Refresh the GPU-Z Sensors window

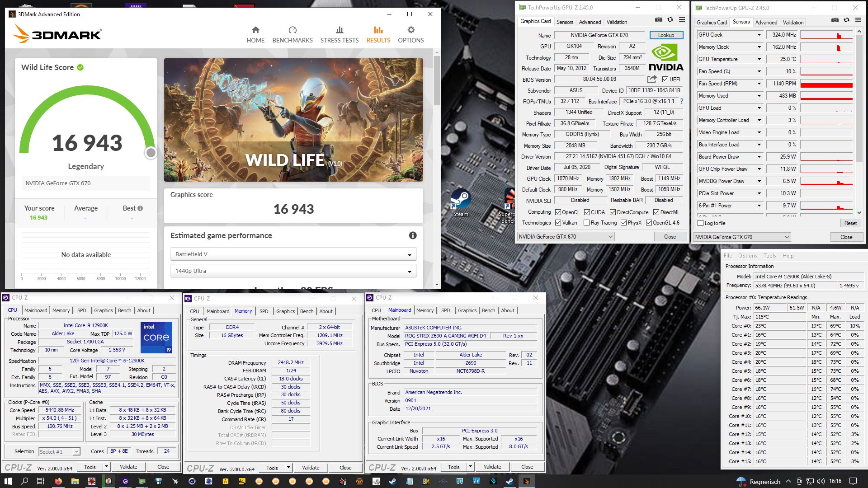point(847,20)
